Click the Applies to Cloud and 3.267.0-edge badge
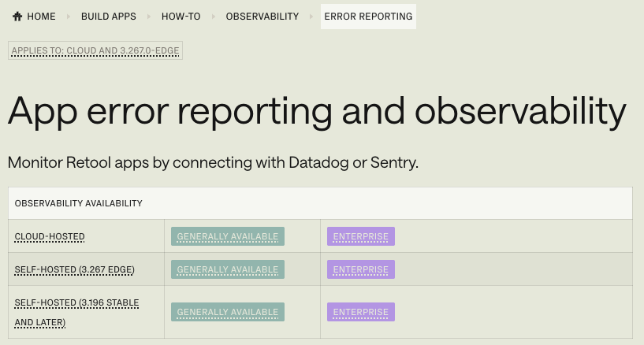This screenshot has width=644, height=345. [95, 50]
